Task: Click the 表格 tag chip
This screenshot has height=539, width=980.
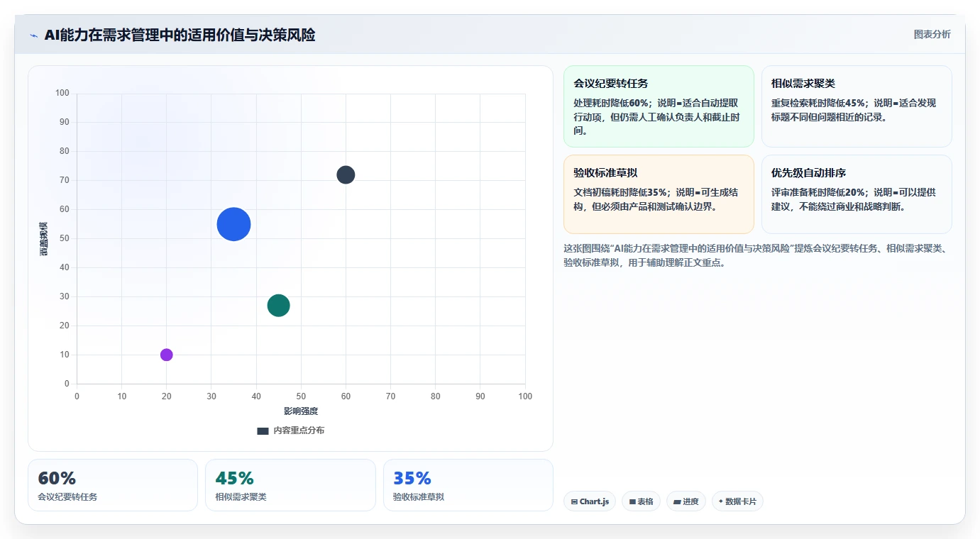Action: tap(641, 501)
